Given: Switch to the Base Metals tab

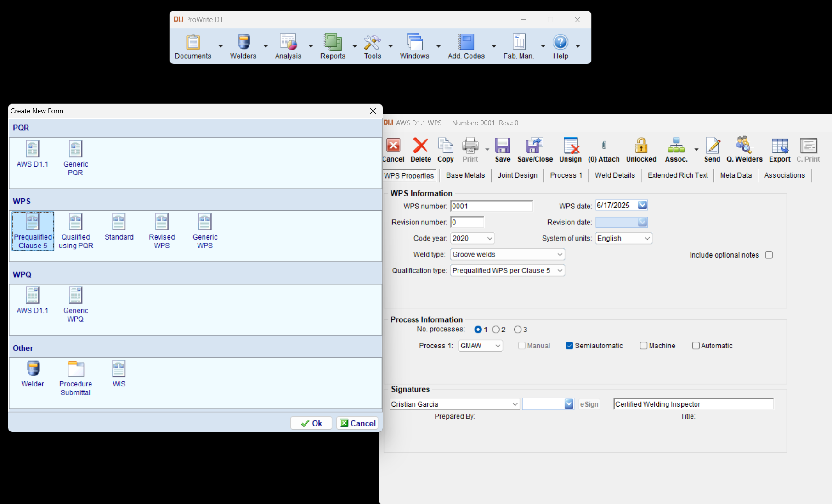Looking at the screenshot, I should [465, 175].
